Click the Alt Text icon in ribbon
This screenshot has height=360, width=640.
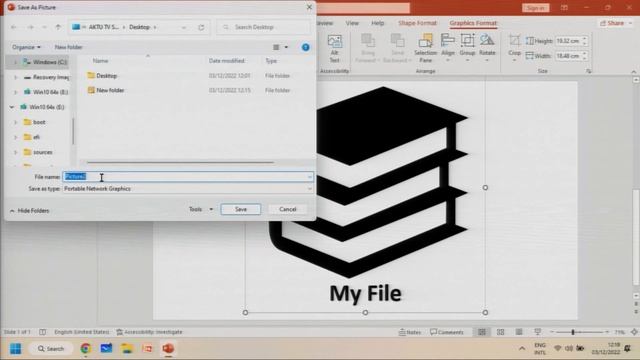[334, 48]
